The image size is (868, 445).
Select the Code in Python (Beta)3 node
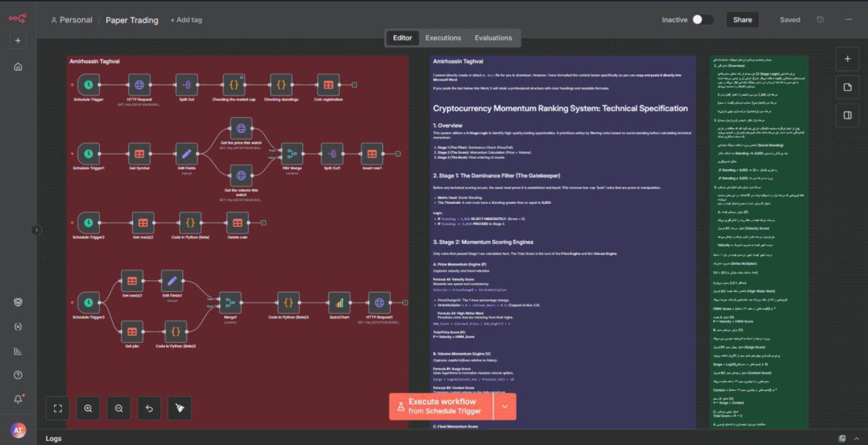coord(288,303)
